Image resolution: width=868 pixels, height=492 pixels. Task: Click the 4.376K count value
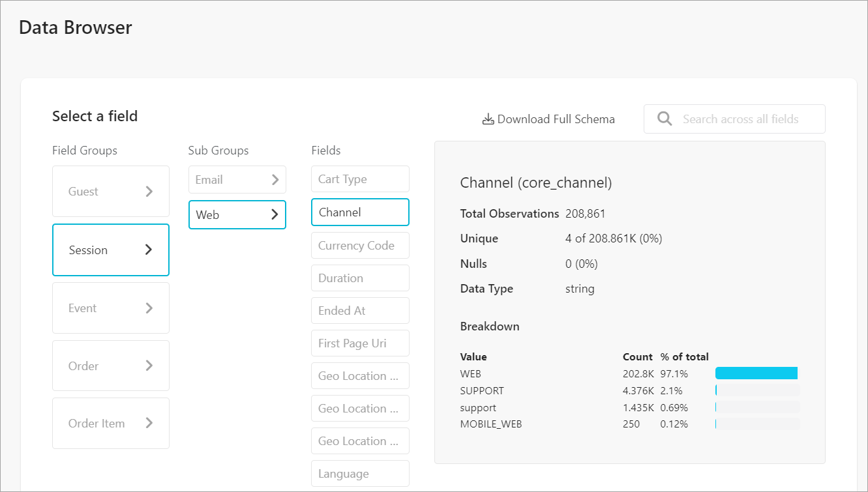638,391
